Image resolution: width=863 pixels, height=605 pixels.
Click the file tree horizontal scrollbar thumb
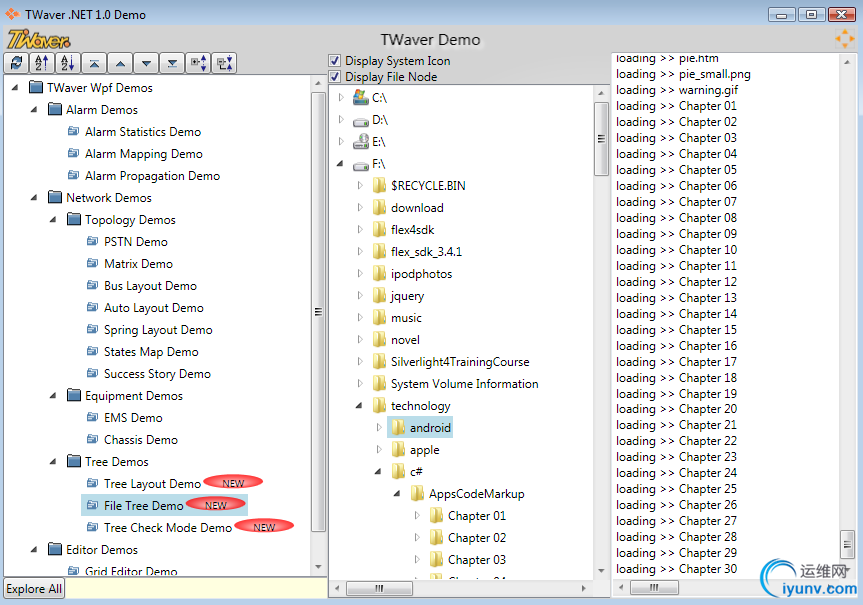[379, 588]
